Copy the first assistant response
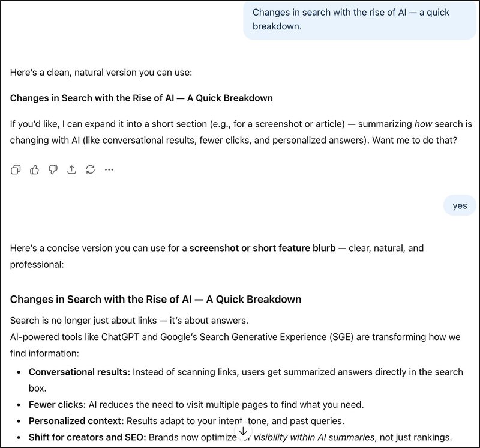Image resolution: width=480 pixels, height=448 pixels. (x=16, y=169)
